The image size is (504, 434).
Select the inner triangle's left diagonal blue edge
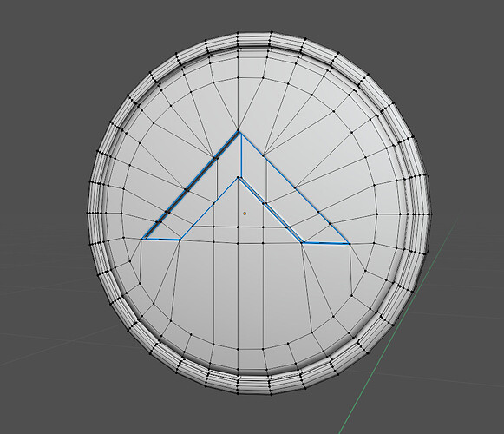pyautogui.click(x=209, y=208)
